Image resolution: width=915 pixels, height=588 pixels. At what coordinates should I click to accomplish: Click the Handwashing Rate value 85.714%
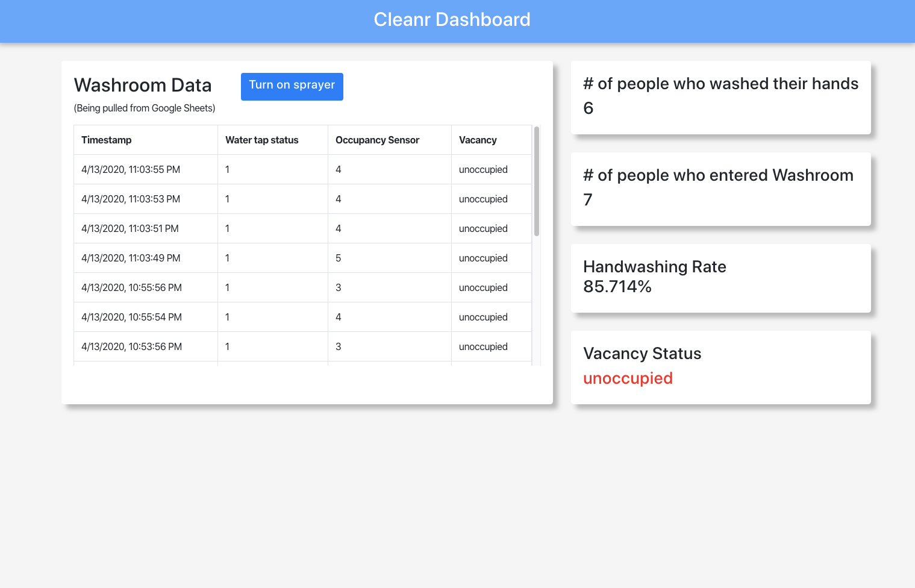tap(617, 286)
